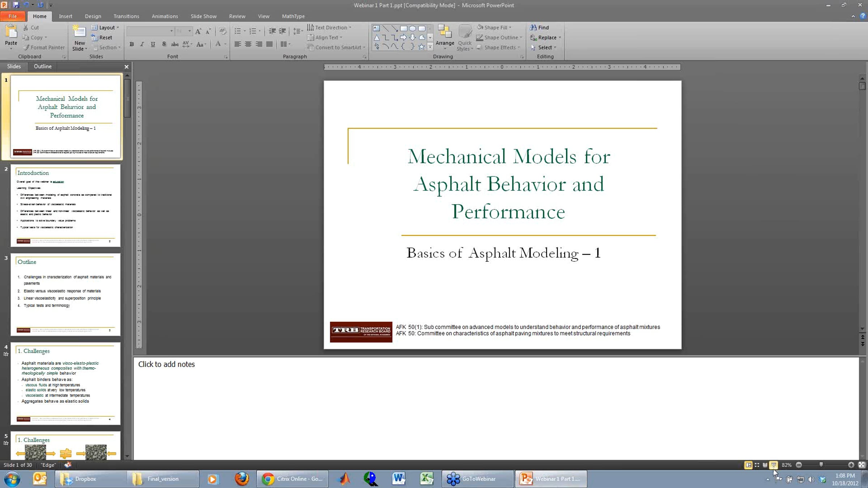Expand Shape Fill menu
This screenshot has height=488, width=868.
494,27
